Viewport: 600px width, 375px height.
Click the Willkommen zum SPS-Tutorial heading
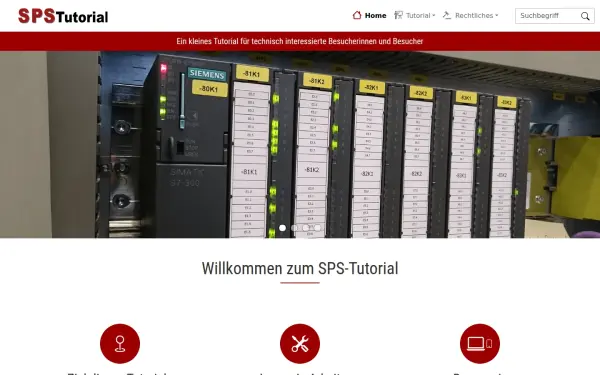pos(300,268)
